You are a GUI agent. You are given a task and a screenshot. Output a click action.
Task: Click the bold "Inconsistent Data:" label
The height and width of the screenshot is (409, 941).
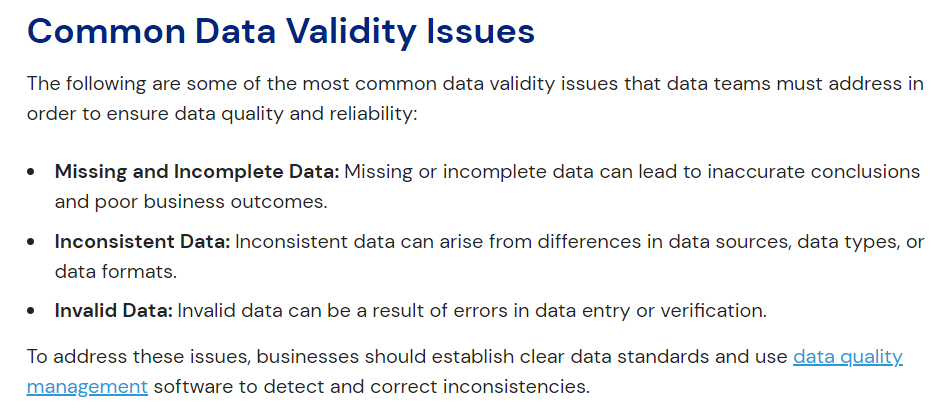[x=142, y=242]
